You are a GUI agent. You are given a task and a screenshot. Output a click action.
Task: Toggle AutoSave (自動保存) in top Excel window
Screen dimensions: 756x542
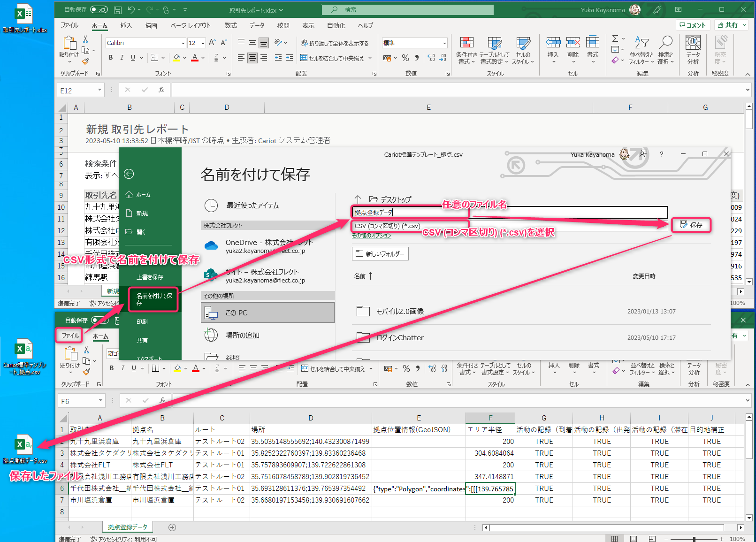click(x=99, y=9)
